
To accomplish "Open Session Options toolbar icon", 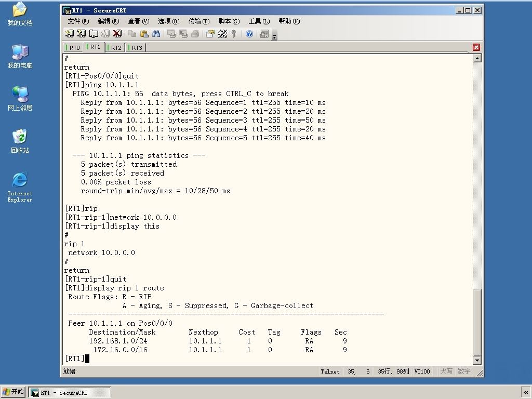I will pyautogui.click(x=210, y=34).
